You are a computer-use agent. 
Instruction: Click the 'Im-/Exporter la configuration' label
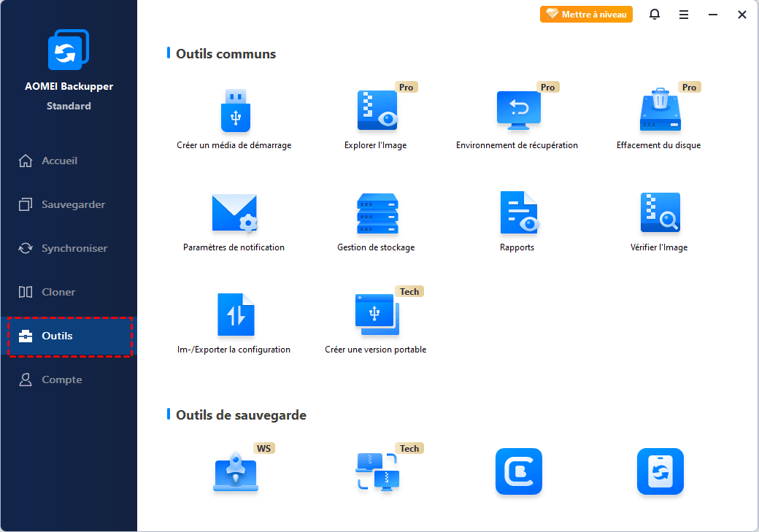coord(234,350)
